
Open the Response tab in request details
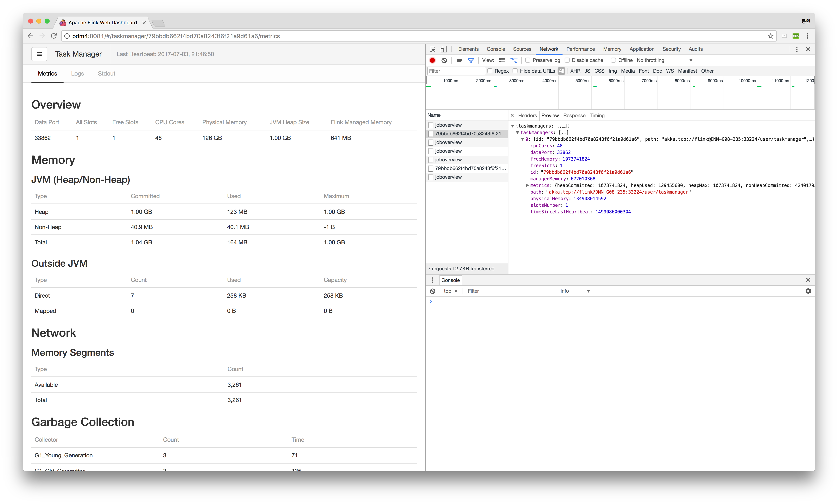(574, 115)
